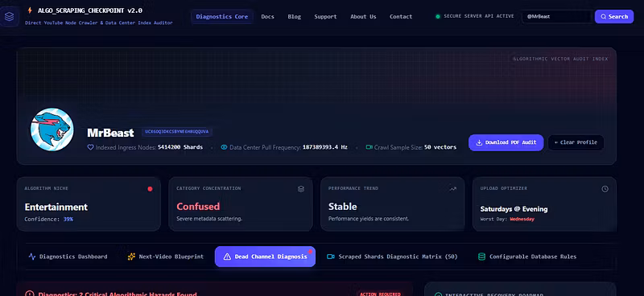Click the Direct YouTube Node Crawler subtitle

[98, 23]
